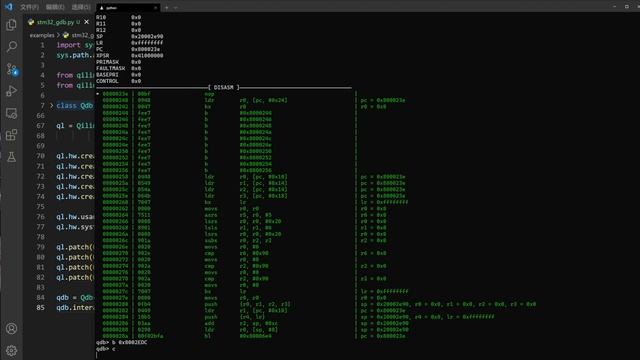Click the CONTROL register label
Image resolution: width=640 pixels, height=360 pixels.
click(107, 81)
